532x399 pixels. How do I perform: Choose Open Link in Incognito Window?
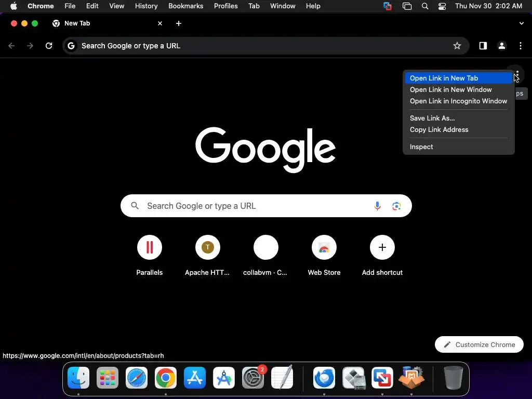click(x=458, y=101)
